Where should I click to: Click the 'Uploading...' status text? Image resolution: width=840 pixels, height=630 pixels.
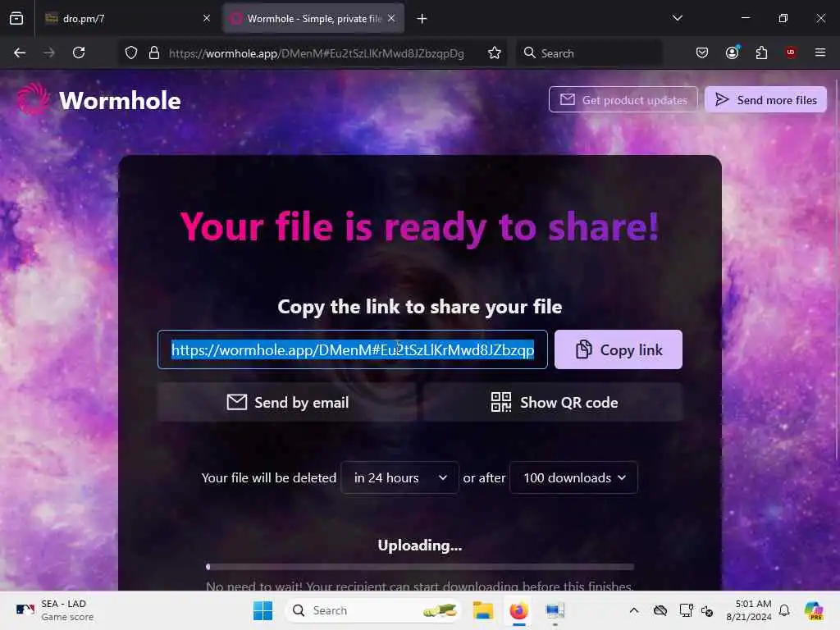point(420,546)
